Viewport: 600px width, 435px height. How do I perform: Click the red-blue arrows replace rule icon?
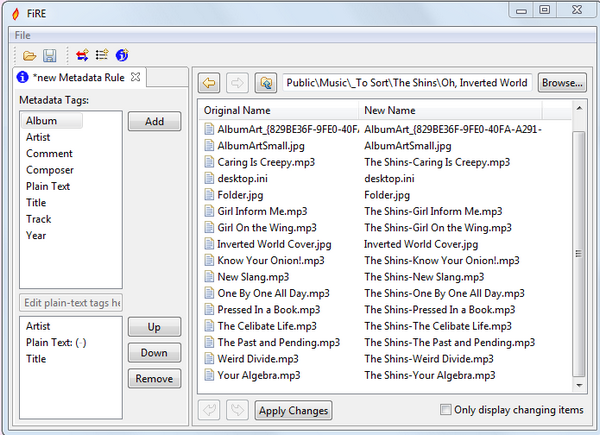pos(82,55)
